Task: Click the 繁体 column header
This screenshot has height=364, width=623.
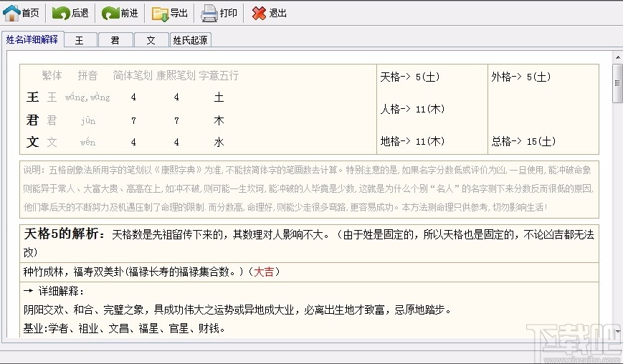Action: 52,75
